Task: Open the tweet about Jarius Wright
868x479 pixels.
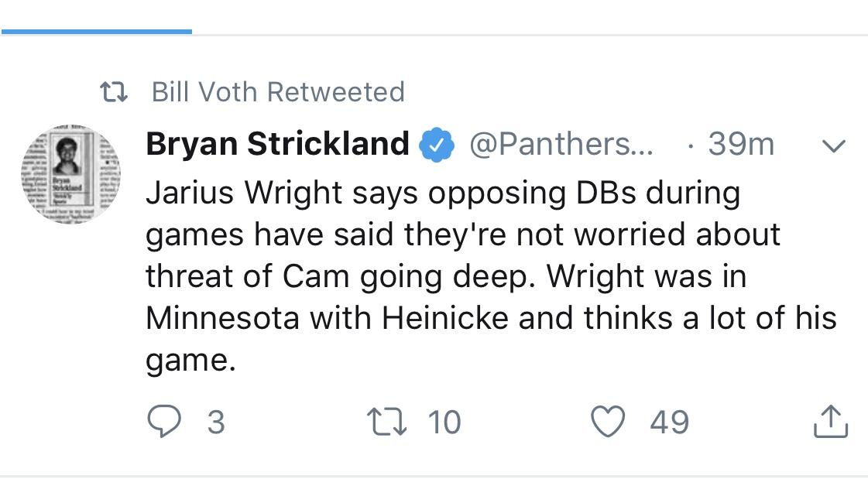Action: pyautogui.click(x=490, y=276)
